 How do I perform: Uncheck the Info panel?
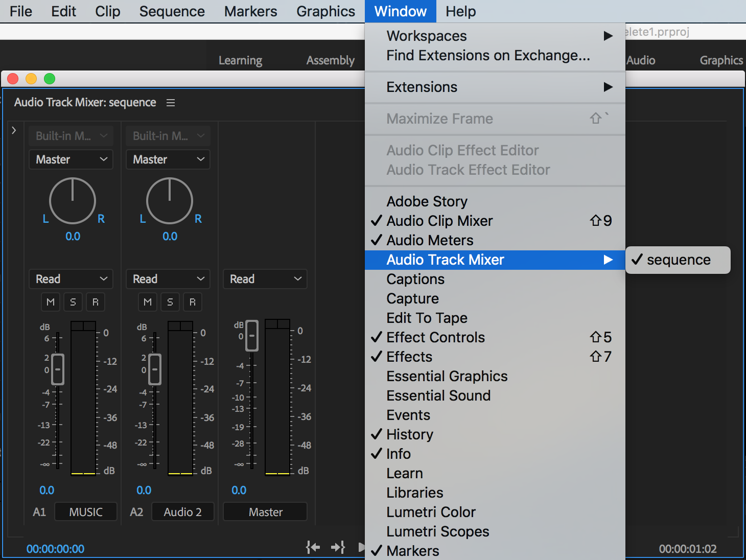click(x=495, y=454)
